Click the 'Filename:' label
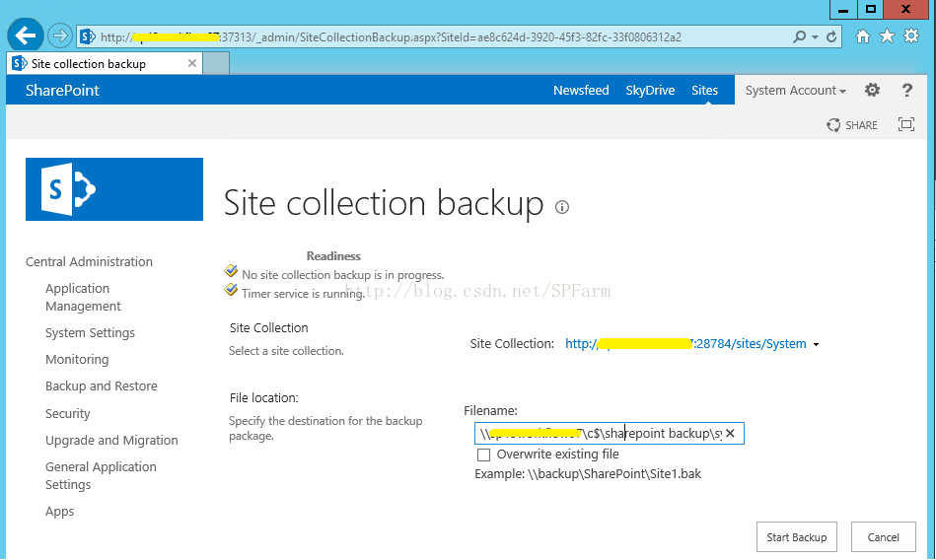Image resolution: width=936 pixels, height=560 pixels. point(490,411)
